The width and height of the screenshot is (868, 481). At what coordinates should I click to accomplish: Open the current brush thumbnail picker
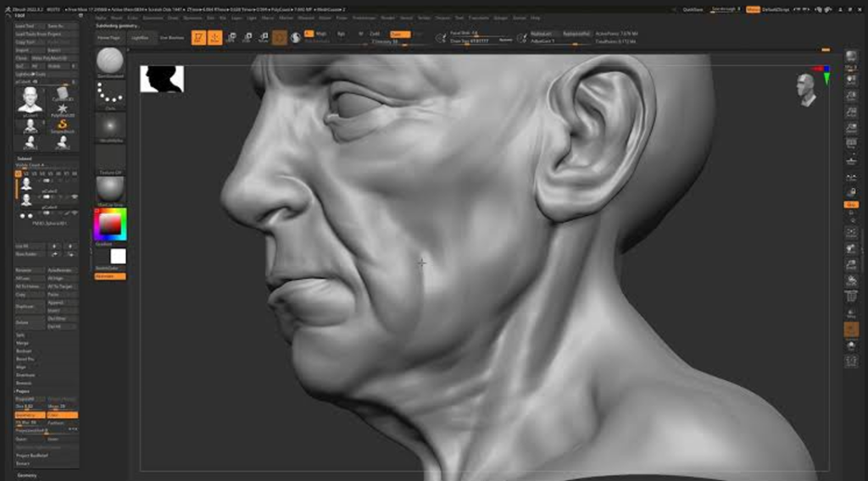click(110, 63)
